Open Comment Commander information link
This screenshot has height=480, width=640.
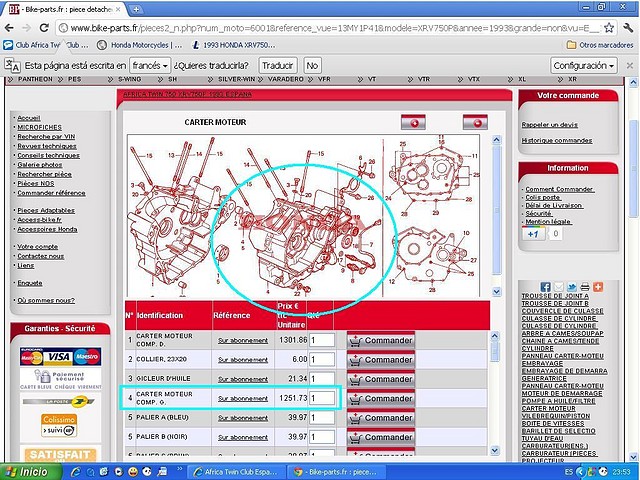click(559, 189)
